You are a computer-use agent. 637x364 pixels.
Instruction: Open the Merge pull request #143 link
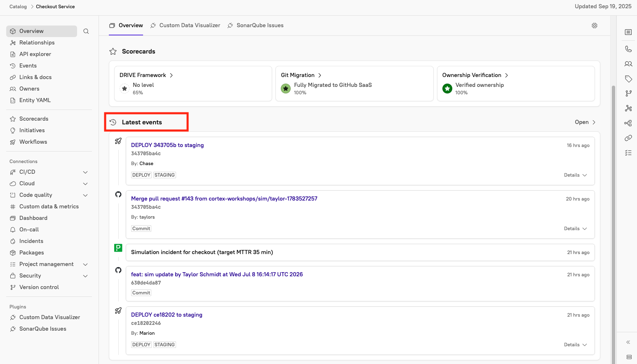click(x=224, y=198)
